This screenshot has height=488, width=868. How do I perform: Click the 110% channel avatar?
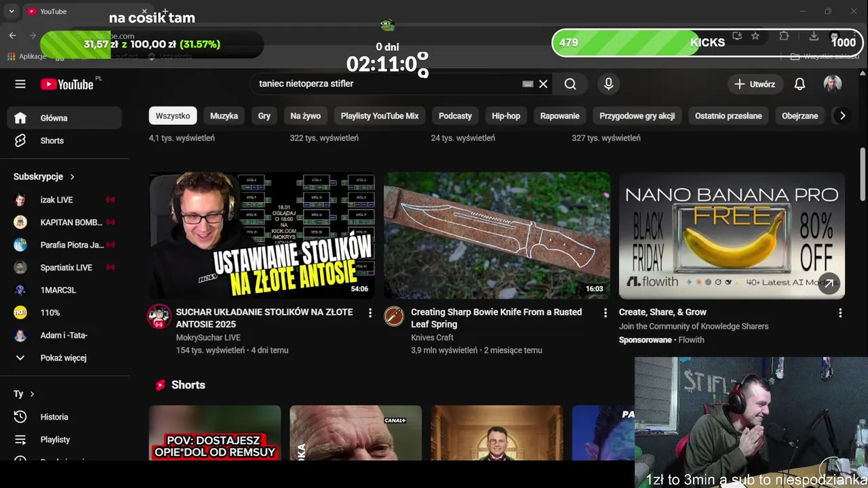[20, 312]
